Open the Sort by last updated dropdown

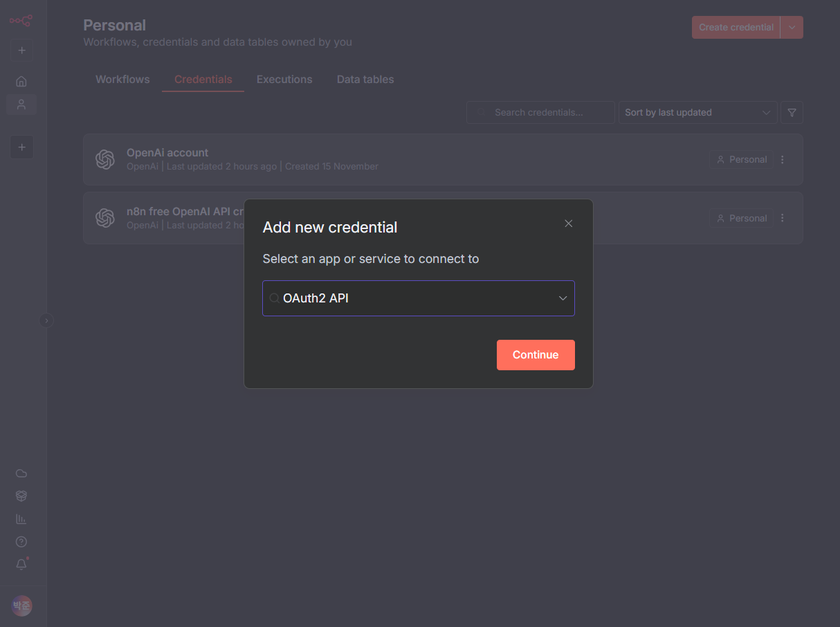(697, 113)
